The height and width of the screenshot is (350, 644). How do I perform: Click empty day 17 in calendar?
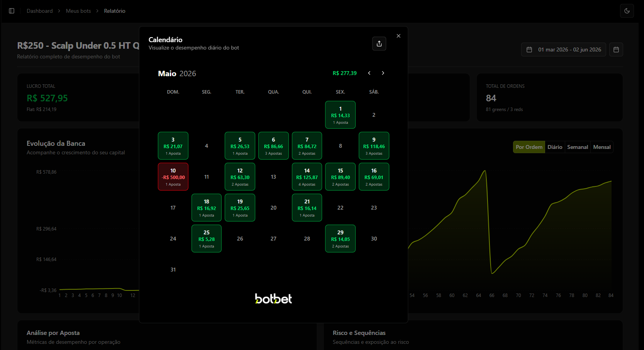(x=173, y=208)
